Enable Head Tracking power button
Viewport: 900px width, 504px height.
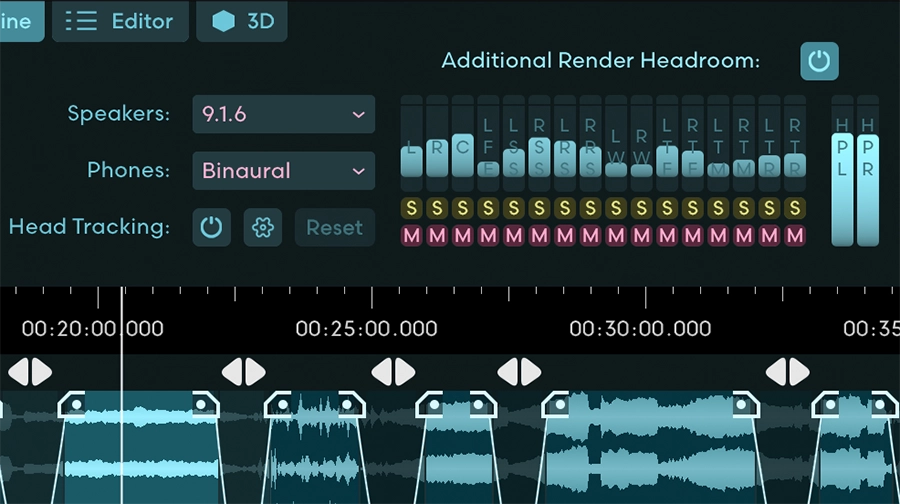[x=211, y=228]
